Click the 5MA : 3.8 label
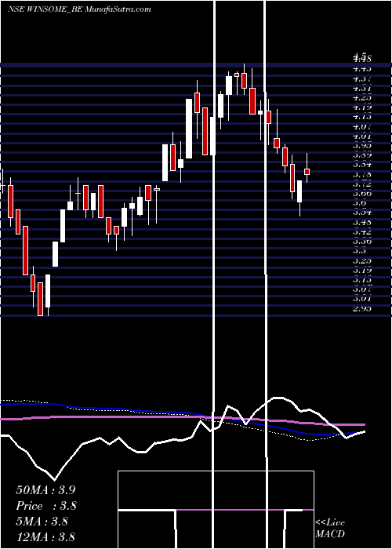The image size is (392, 549). tap(42, 522)
